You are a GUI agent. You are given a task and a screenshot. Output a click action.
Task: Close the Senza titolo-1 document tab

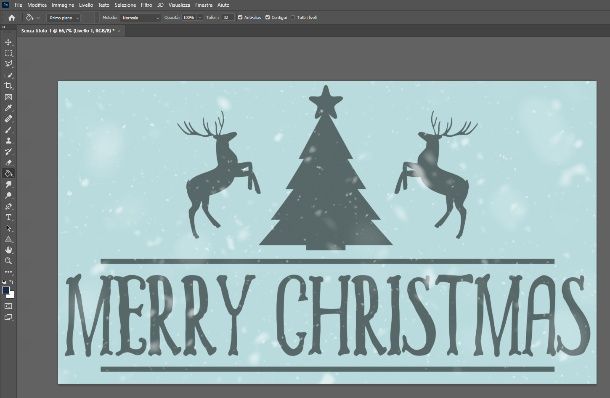pos(119,31)
